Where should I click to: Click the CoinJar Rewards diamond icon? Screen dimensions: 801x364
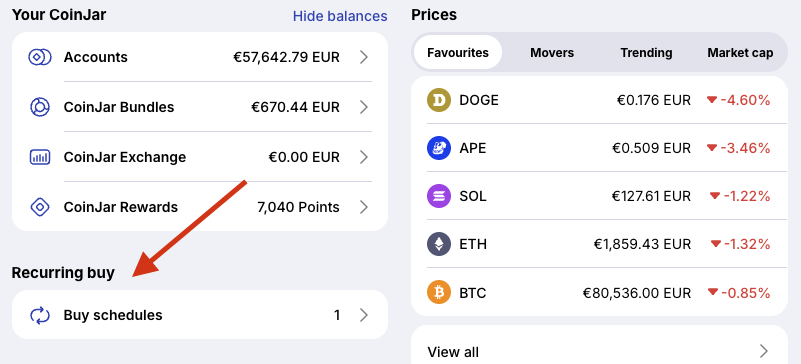click(x=40, y=207)
